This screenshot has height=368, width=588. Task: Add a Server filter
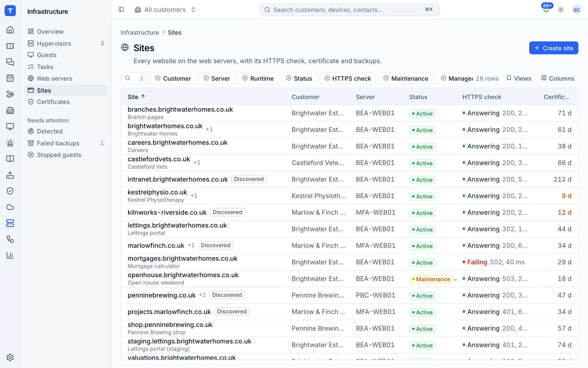coord(217,79)
